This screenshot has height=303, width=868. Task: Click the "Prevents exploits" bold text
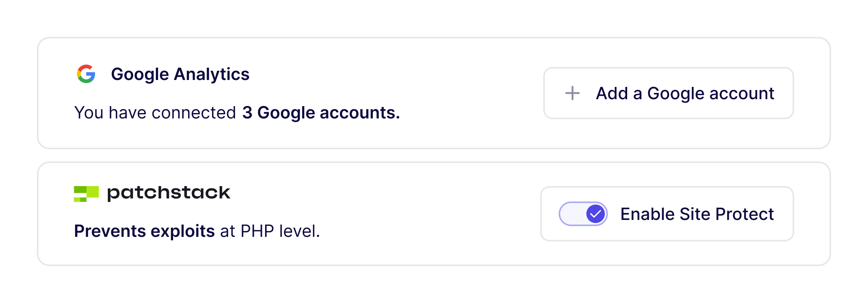pos(144,231)
